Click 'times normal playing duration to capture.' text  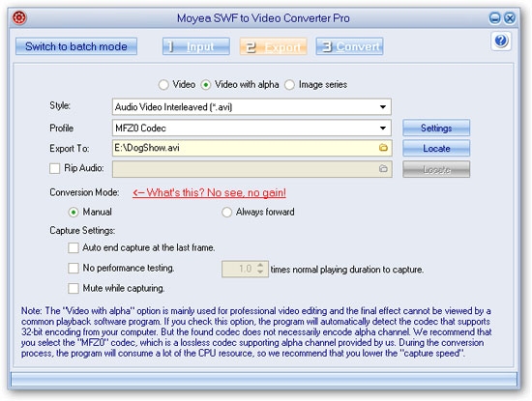coord(347,270)
